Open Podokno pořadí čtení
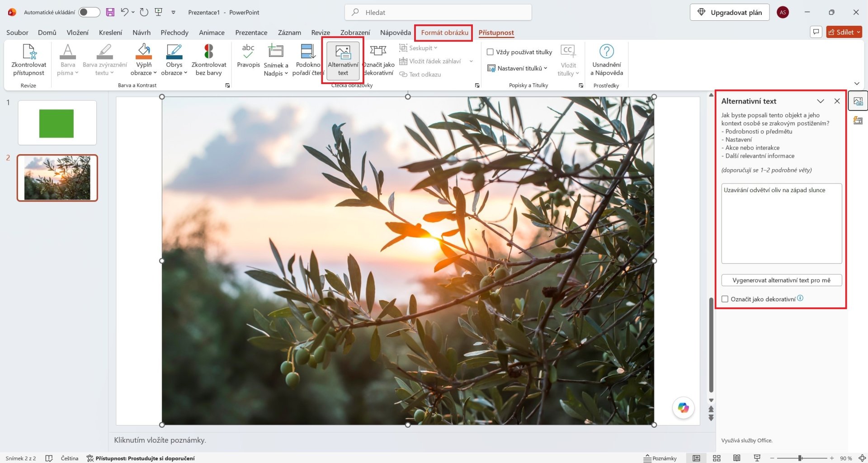Screen dimensions: 868x463 tap(308, 60)
